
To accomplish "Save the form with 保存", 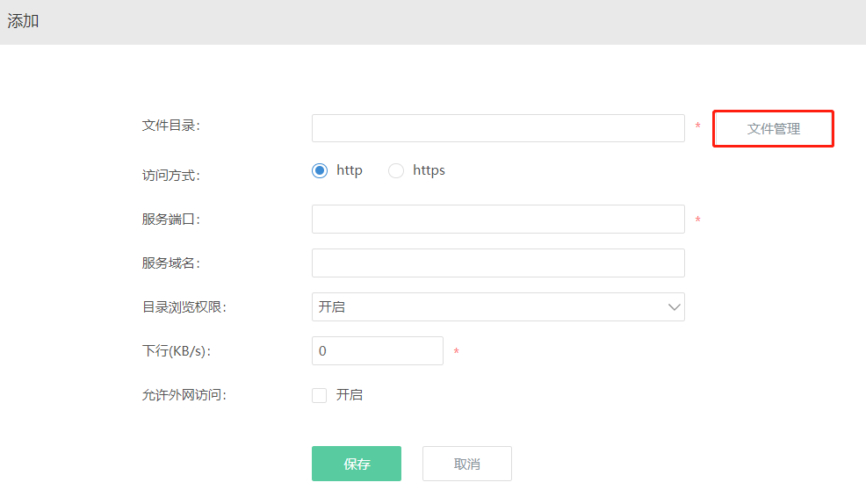I will (357, 464).
